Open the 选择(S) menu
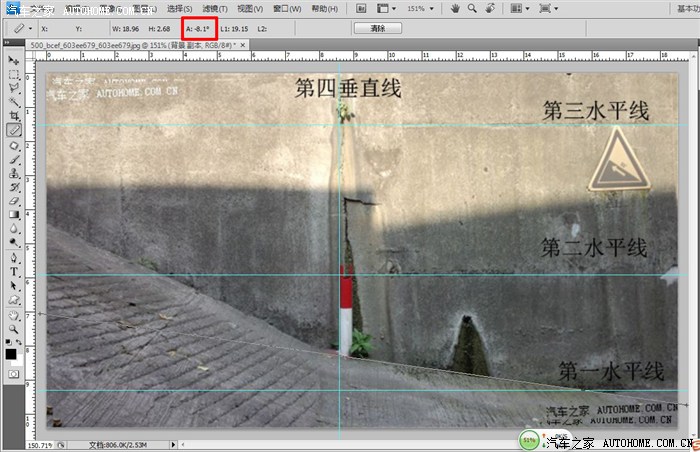The width and height of the screenshot is (700, 452). coord(179,8)
